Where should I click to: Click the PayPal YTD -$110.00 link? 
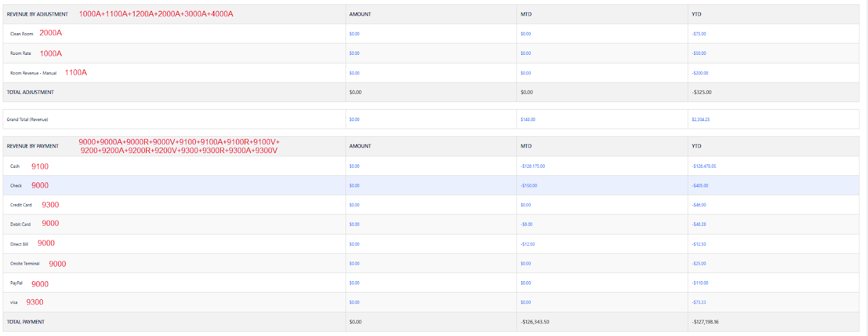pyautogui.click(x=700, y=283)
